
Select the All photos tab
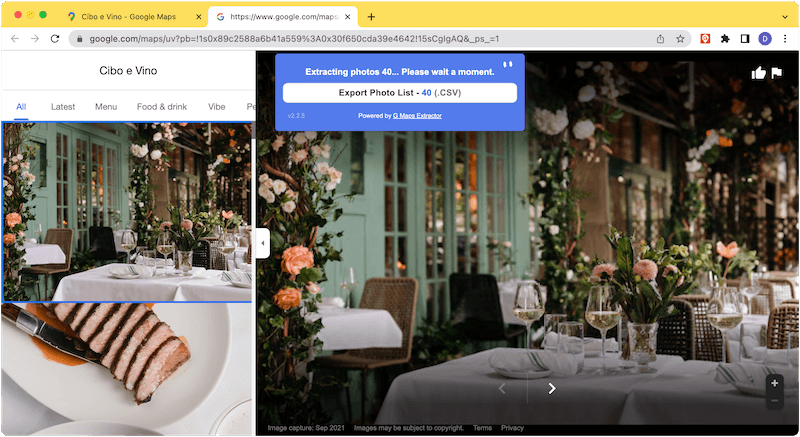(x=21, y=107)
